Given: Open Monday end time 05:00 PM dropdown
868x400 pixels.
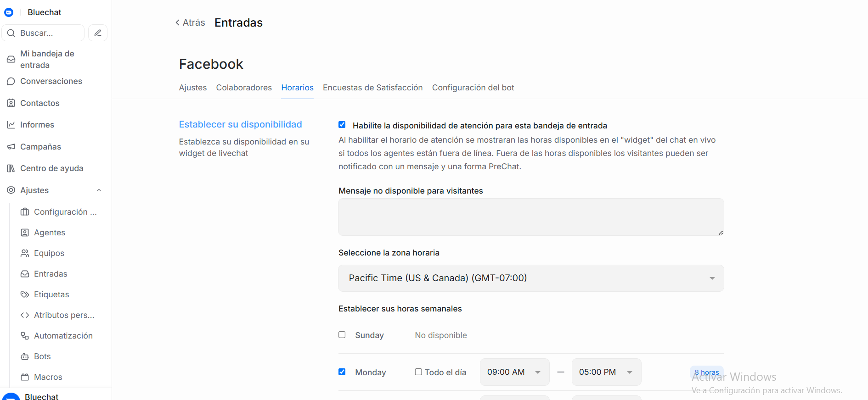Looking at the screenshot, I should 606,372.
